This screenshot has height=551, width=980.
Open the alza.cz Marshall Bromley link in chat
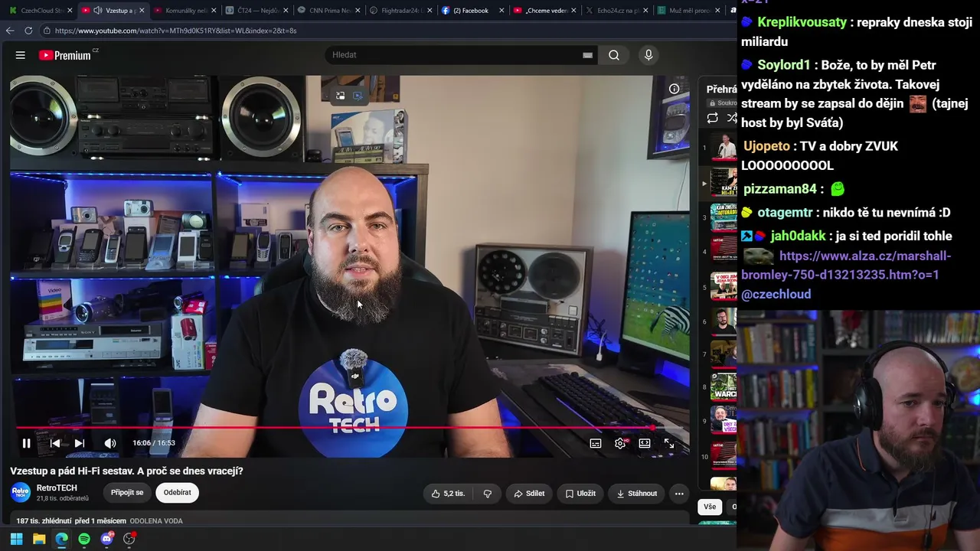click(846, 266)
